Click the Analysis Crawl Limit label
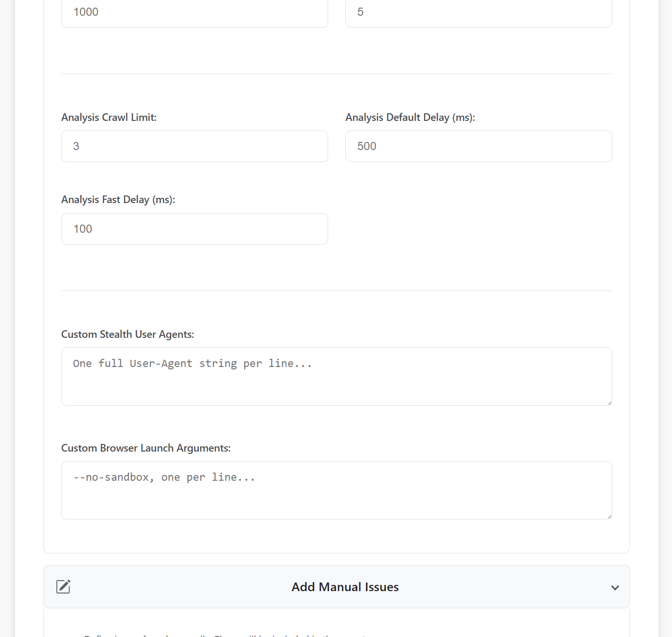The width and height of the screenshot is (672, 637). (109, 118)
